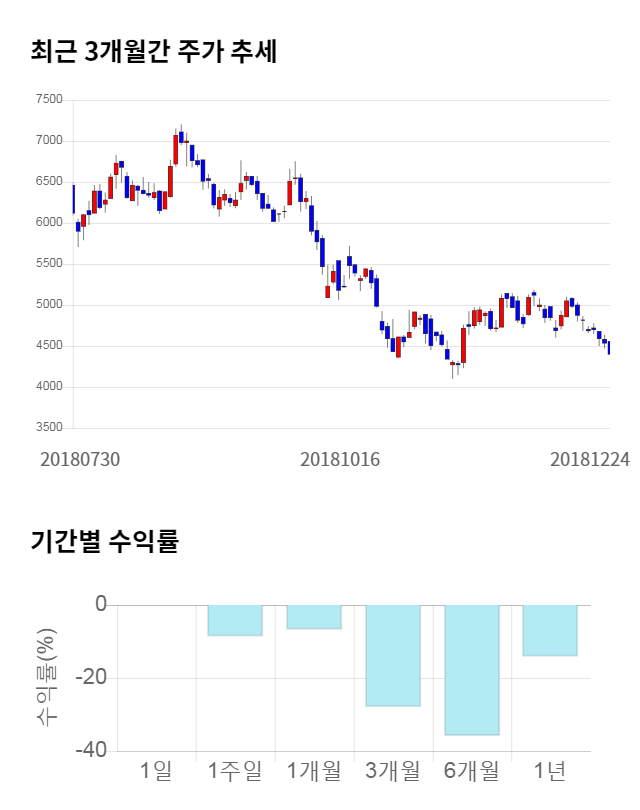Click the 5000 price axis label
The image size is (640, 810).
(48, 305)
